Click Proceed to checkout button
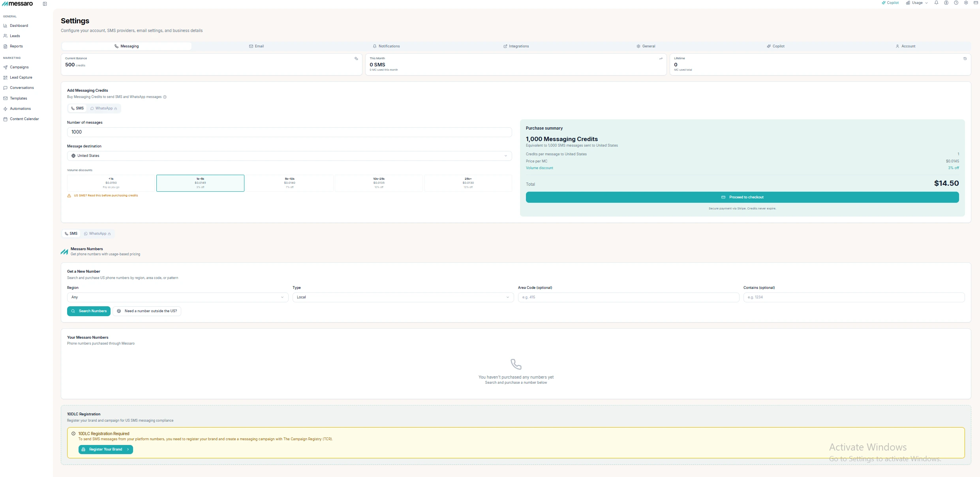This screenshot has width=980, height=477. (x=742, y=197)
